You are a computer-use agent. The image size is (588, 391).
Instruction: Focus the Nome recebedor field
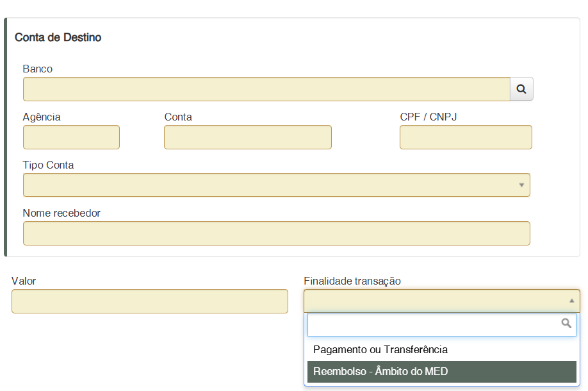pos(276,233)
